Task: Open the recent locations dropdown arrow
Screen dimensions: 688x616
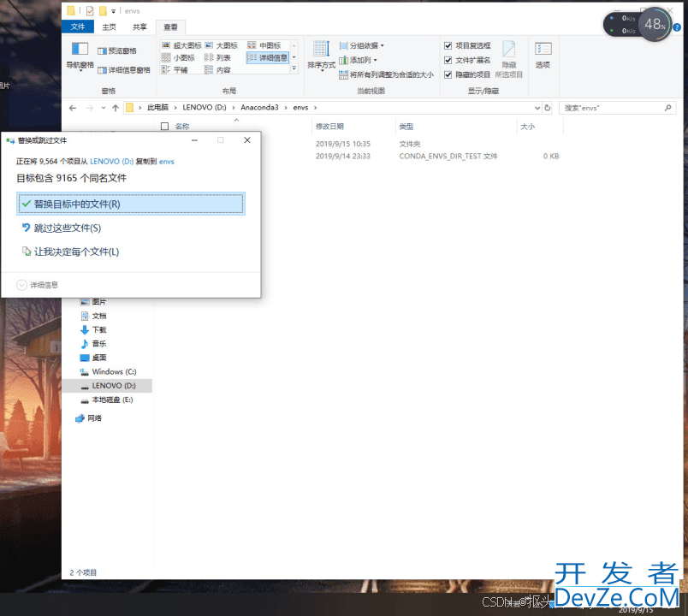Action: pyautogui.click(x=104, y=108)
